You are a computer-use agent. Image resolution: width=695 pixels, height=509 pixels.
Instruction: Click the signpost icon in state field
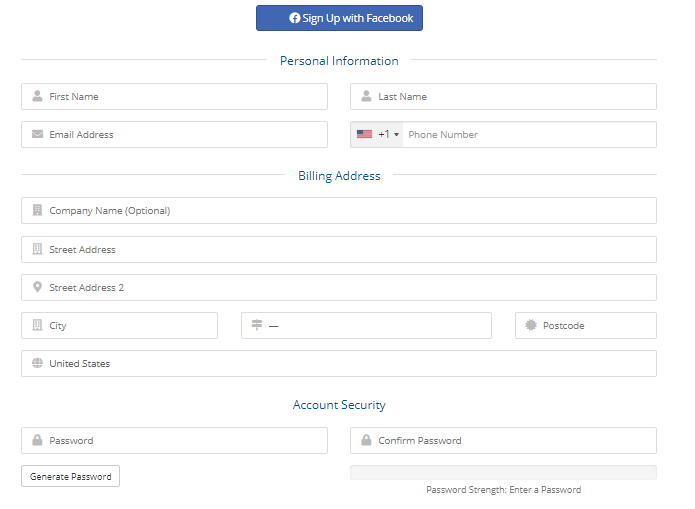(x=257, y=325)
